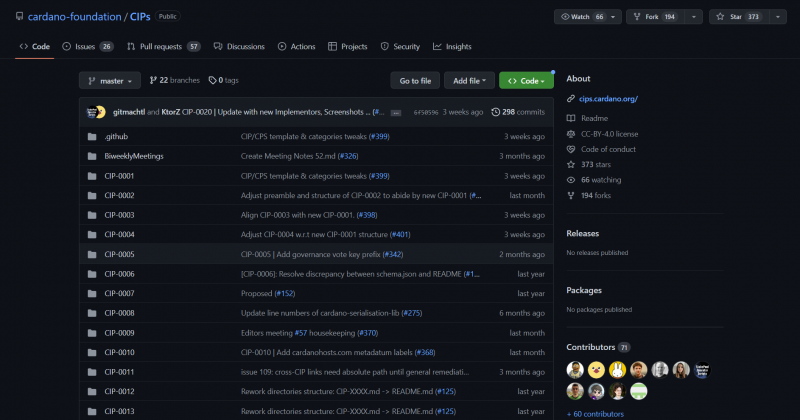
Task: Click the folder icon beside .github
Action: coord(91,136)
